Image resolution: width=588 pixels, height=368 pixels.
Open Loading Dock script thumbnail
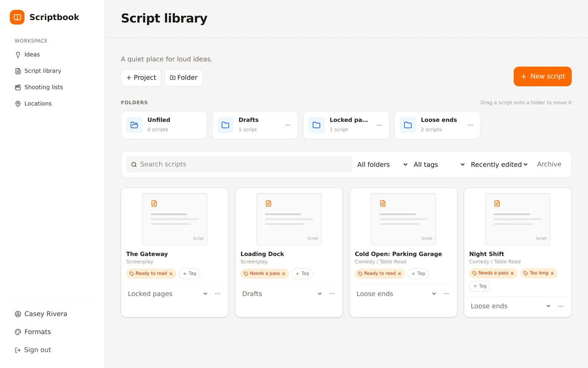point(289,219)
